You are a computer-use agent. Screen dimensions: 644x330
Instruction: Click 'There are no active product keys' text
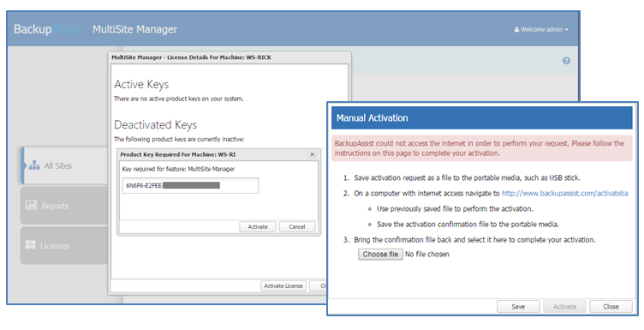179,99
